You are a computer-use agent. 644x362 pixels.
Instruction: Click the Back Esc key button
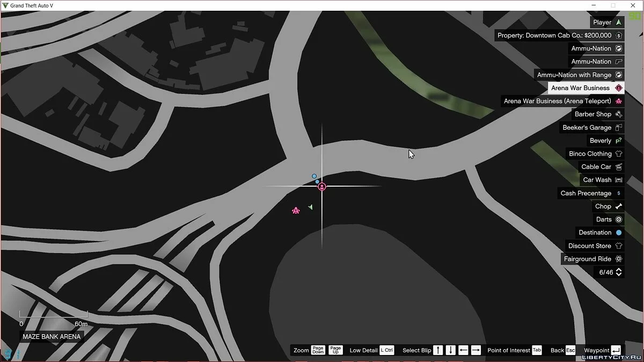pyautogui.click(x=570, y=350)
